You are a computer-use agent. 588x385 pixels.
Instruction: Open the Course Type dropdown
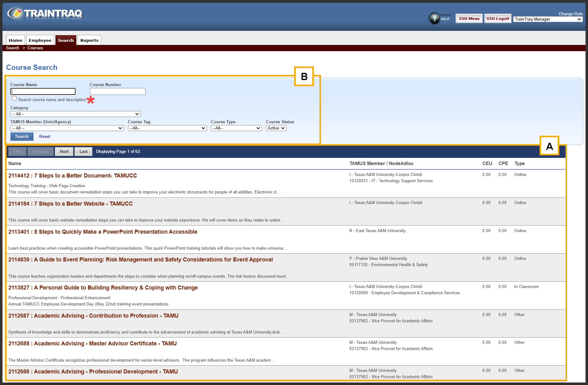click(236, 128)
